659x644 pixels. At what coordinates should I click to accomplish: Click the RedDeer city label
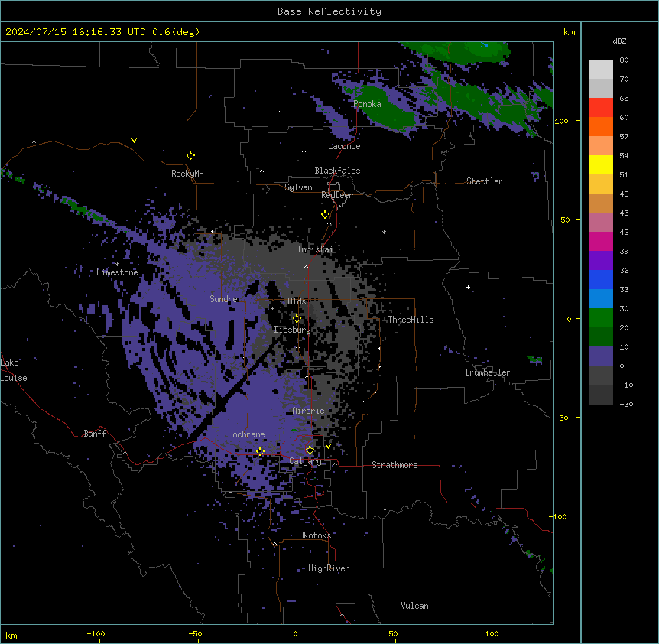336,195
